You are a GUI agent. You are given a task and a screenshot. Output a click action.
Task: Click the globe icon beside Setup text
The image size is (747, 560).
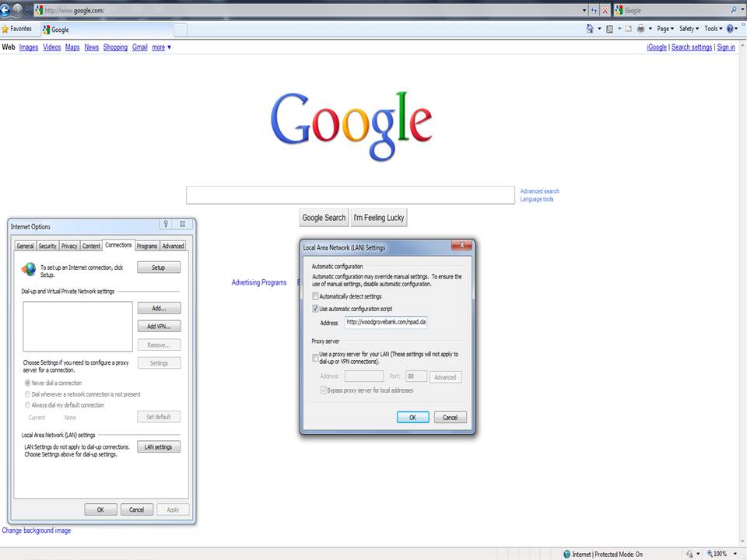[x=29, y=270]
